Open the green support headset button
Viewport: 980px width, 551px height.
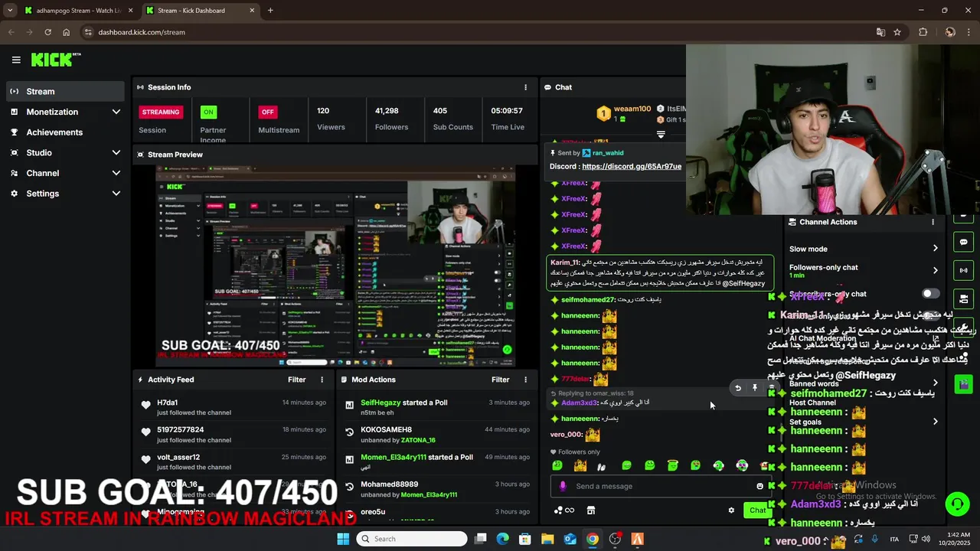tap(956, 504)
